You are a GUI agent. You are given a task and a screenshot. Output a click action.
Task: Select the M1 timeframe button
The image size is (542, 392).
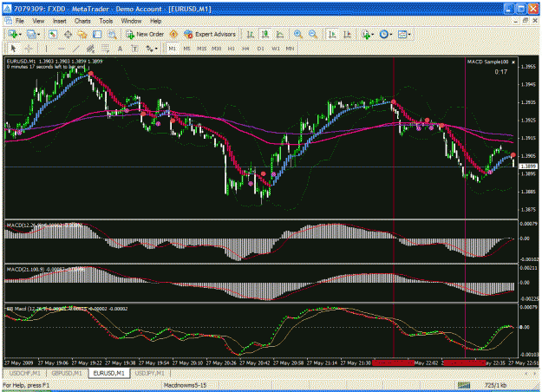[x=172, y=49]
